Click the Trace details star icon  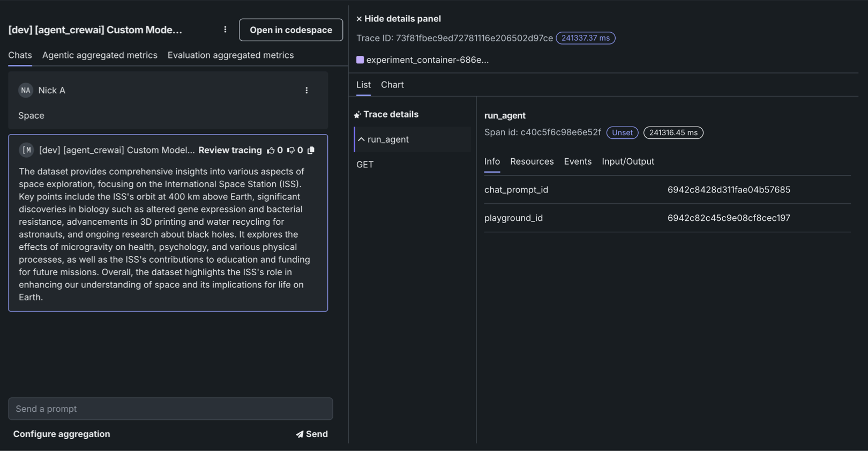click(357, 115)
